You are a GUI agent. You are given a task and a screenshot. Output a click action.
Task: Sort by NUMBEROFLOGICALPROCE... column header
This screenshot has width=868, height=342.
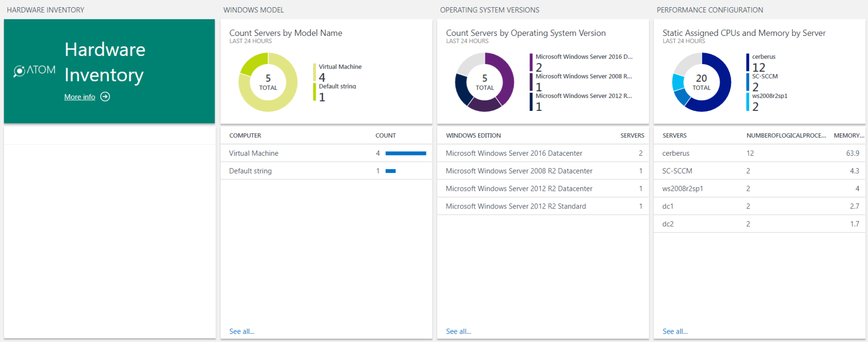786,135
